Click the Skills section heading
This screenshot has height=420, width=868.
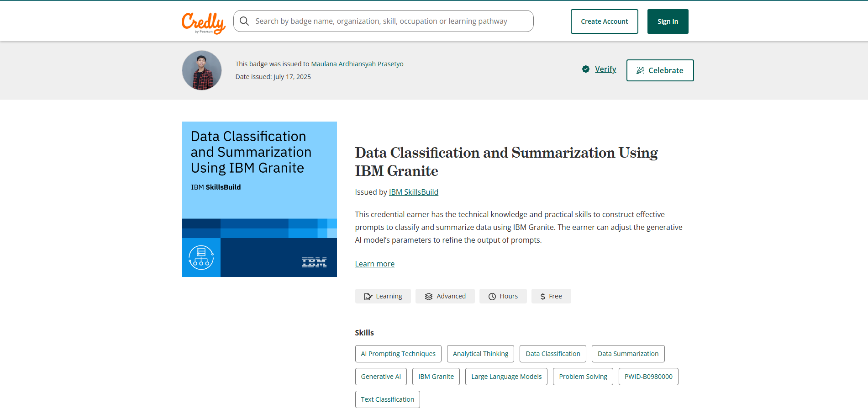point(364,333)
